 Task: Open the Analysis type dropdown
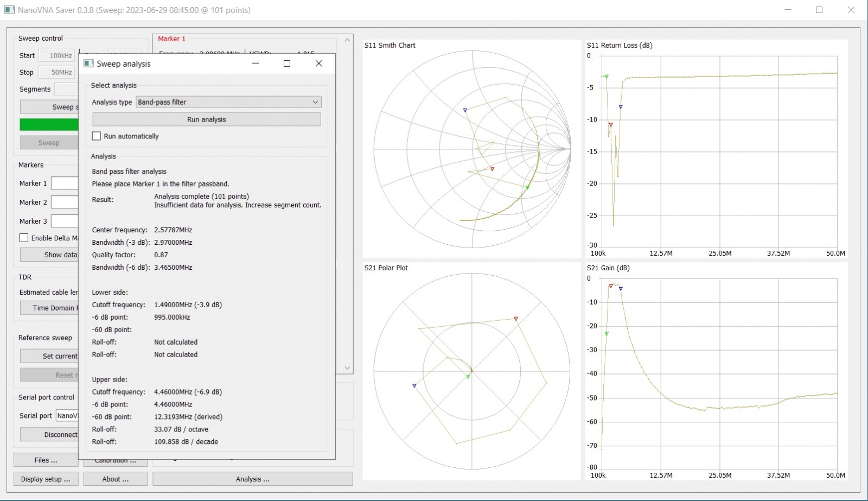coord(228,102)
